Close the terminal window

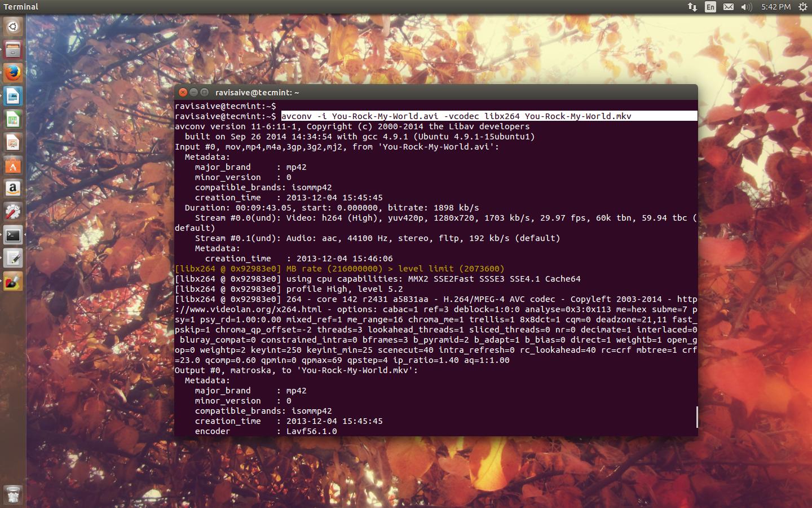point(183,92)
